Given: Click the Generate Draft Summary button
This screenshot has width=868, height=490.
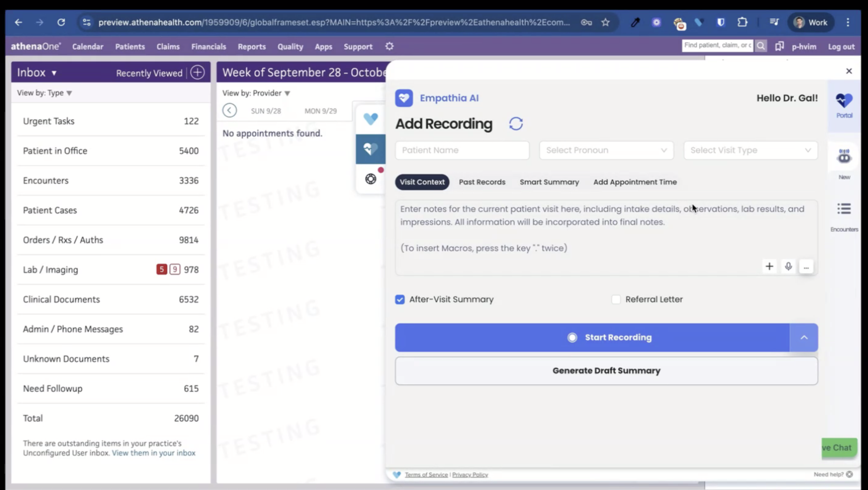Looking at the screenshot, I should tap(606, 371).
